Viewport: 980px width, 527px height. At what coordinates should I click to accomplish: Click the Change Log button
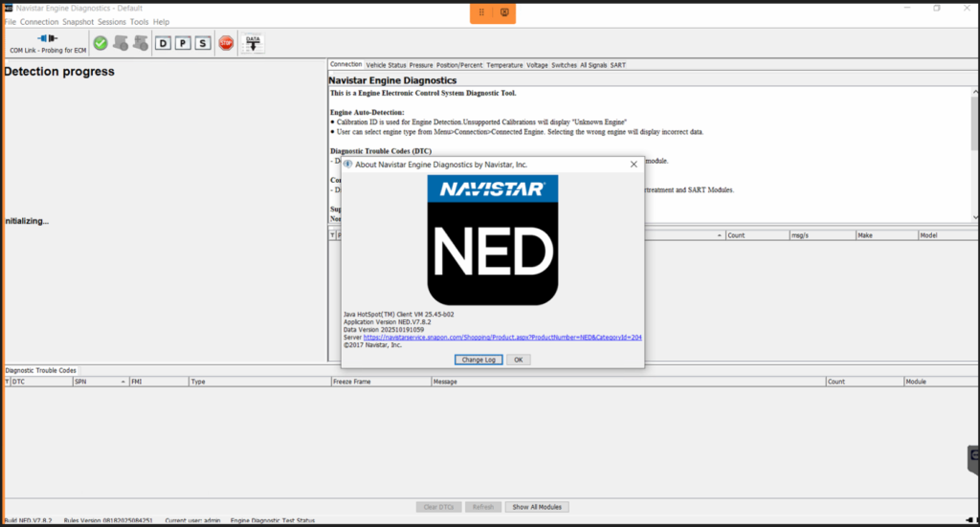479,360
